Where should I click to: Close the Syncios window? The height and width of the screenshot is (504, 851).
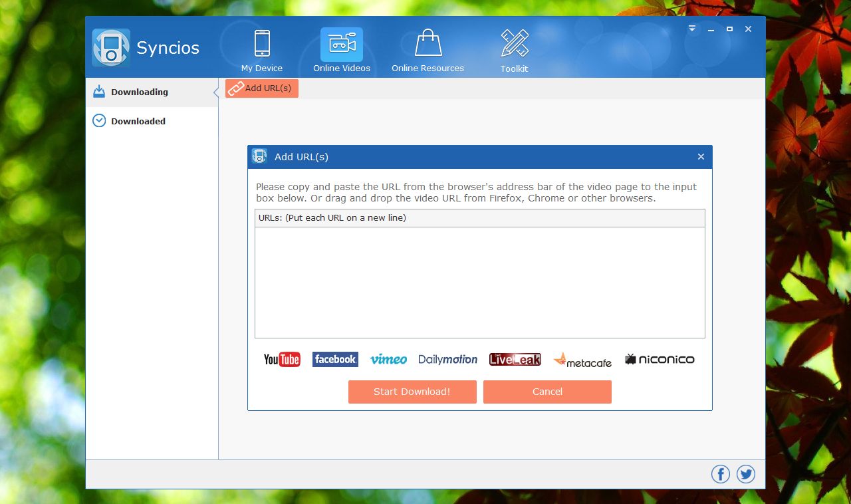tap(748, 29)
